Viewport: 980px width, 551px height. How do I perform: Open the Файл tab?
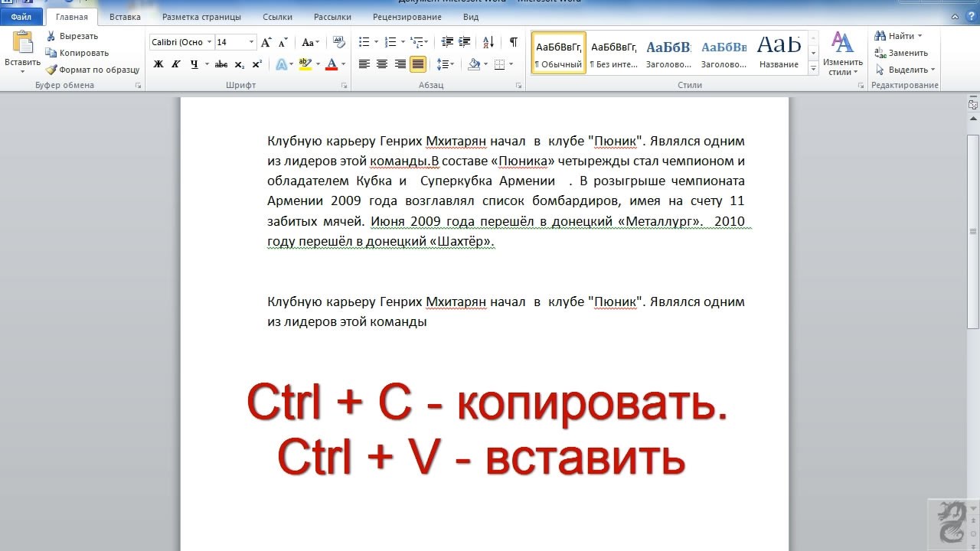(21, 16)
